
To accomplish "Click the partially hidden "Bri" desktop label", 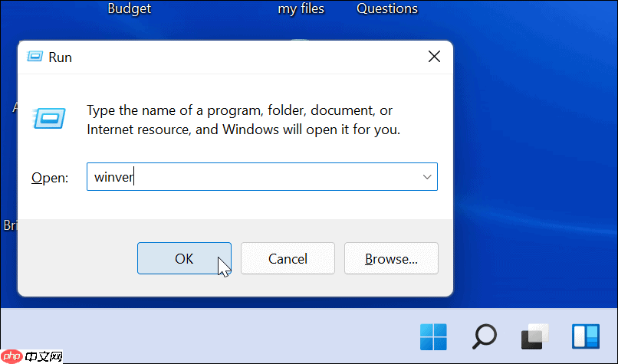I will (x=11, y=225).
